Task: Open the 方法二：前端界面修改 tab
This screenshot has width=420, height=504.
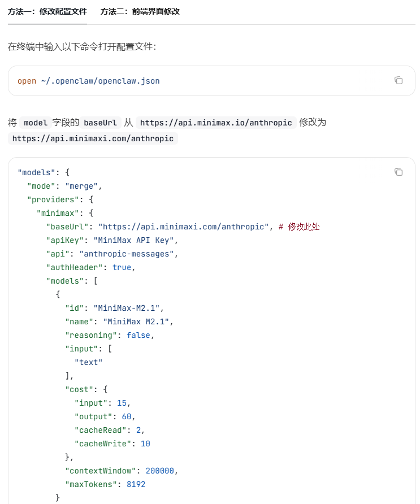Action: coord(140,11)
